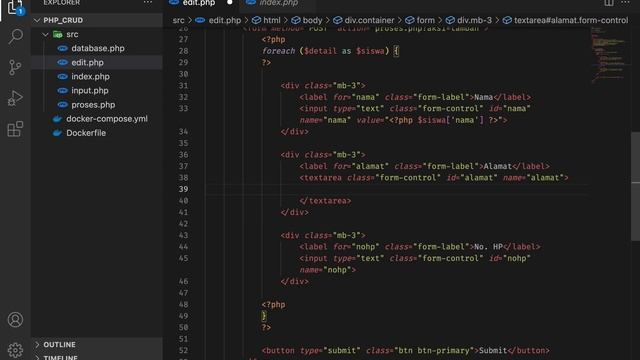
Task: Open the Accounts icon
Action: coord(15,320)
